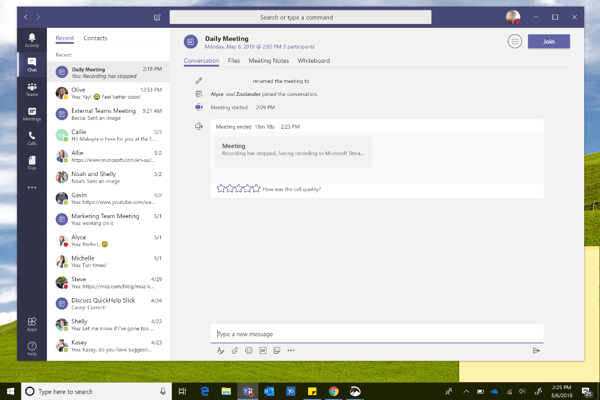This screenshot has width=600, height=400.
Task: Open Task View on taskbar
Action: click(183, 391)
